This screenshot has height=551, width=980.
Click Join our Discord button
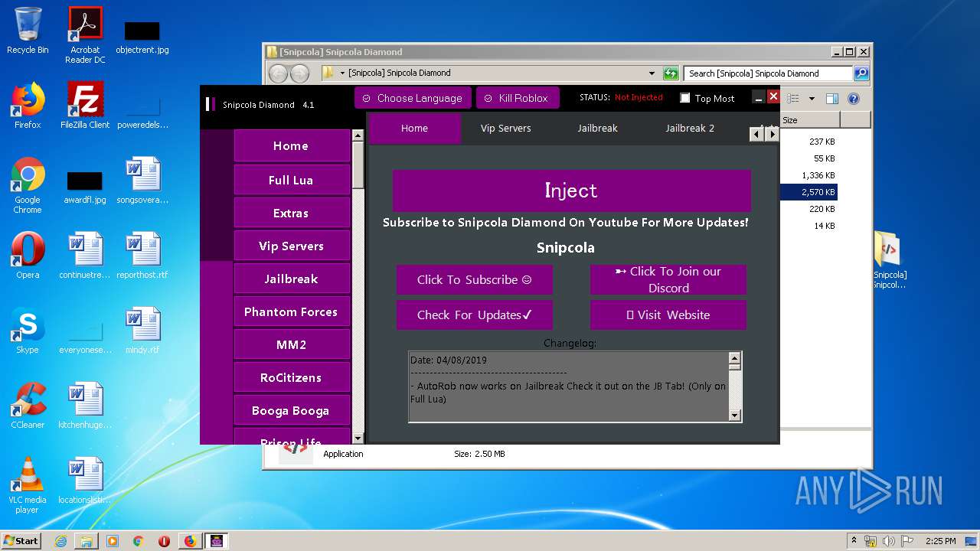coord(668,279)
